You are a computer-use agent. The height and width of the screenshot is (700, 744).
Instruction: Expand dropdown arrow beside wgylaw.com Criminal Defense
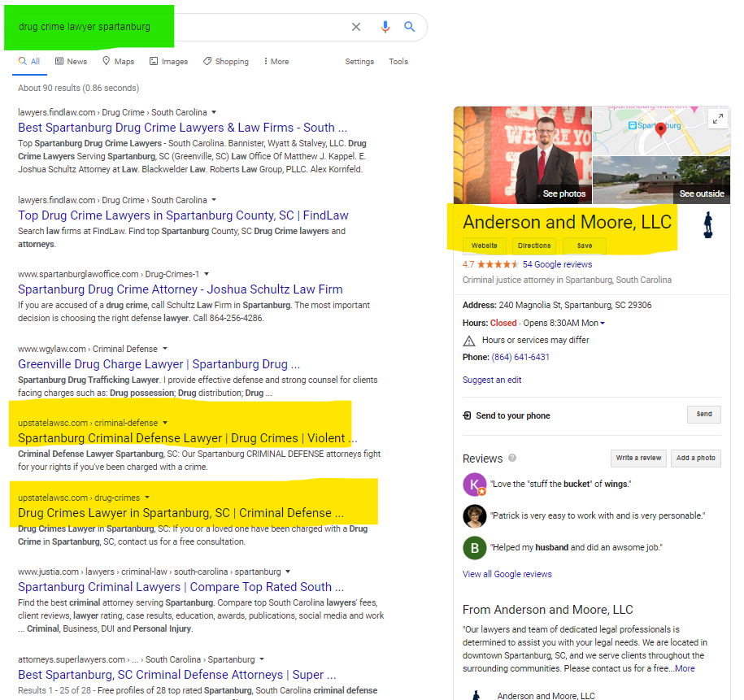point(164,349)
